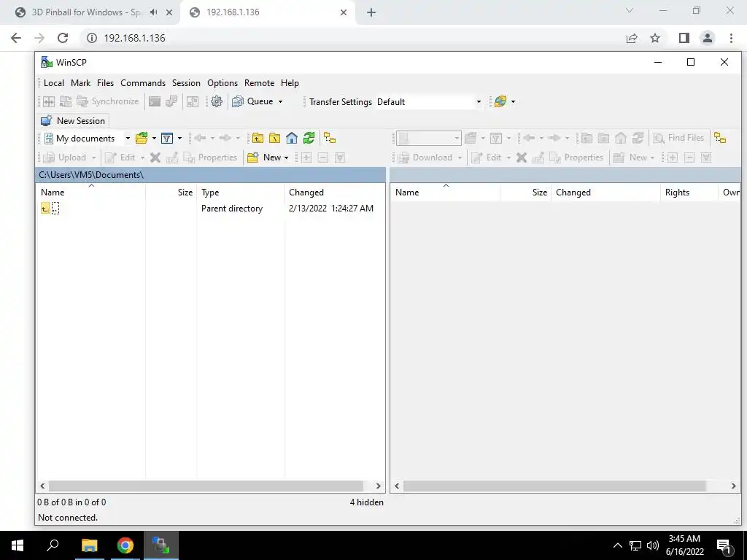Open the Windows Start menu
The height and width of the screenshot is (560, 747).
[x=18, y=545]
